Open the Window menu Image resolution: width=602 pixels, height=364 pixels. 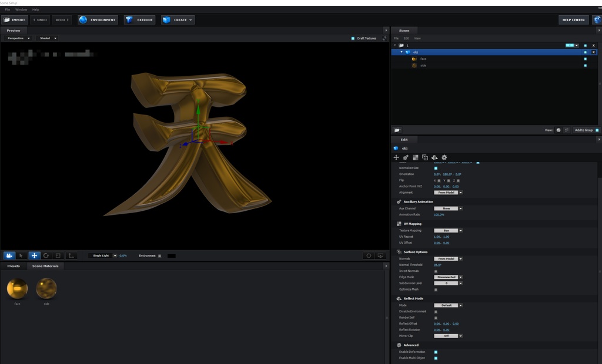coord(21,9)
